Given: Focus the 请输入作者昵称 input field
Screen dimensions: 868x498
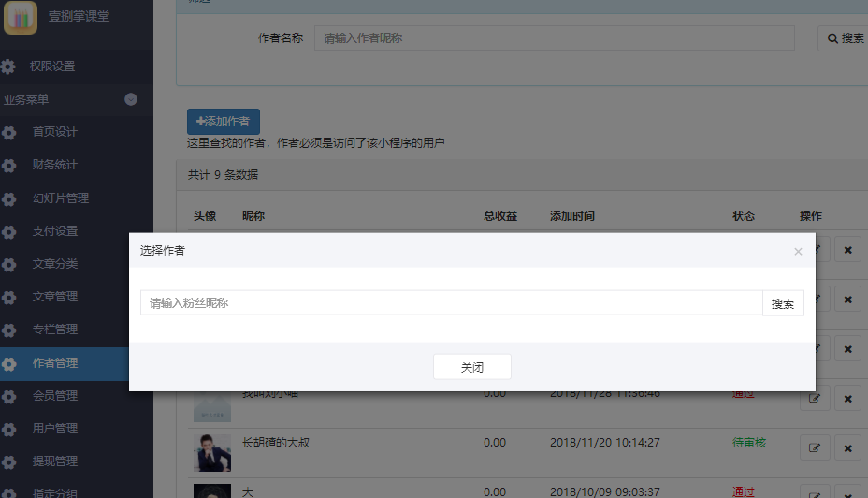Looking at the screenshot, I should click(554, 37).
